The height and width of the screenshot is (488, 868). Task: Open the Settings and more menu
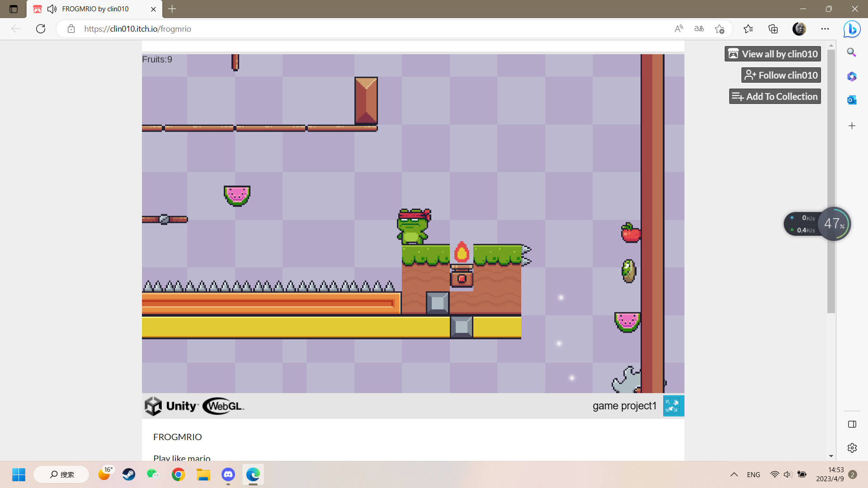825,29
